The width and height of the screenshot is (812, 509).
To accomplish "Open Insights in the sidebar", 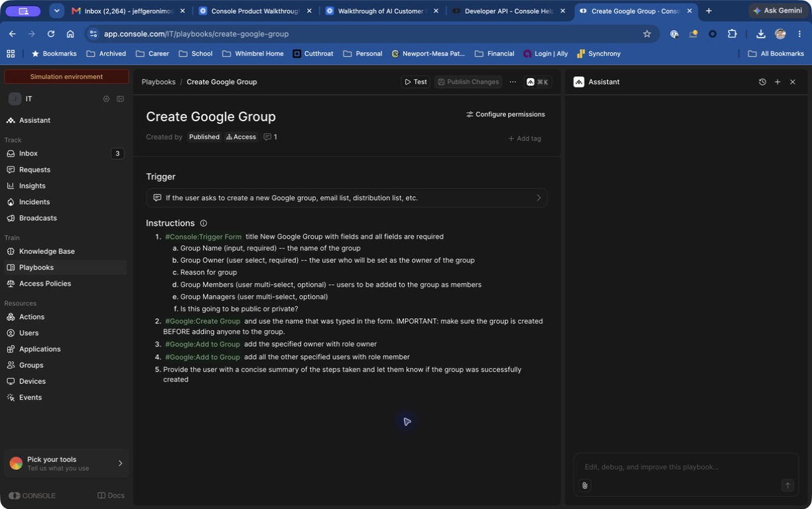I will [x=32, y=186].
